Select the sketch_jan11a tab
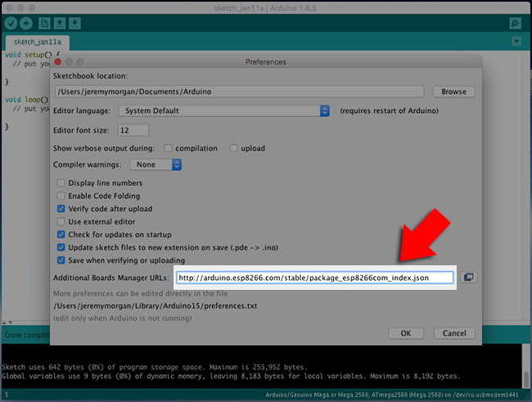This screenshot has width=532, height=402. tap(38, 42)
